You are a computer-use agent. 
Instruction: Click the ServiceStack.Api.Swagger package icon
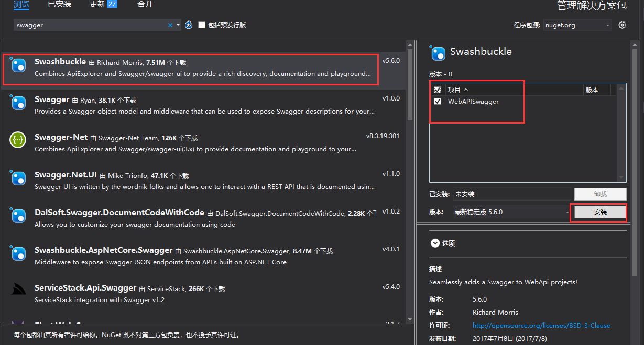point(18,290)
